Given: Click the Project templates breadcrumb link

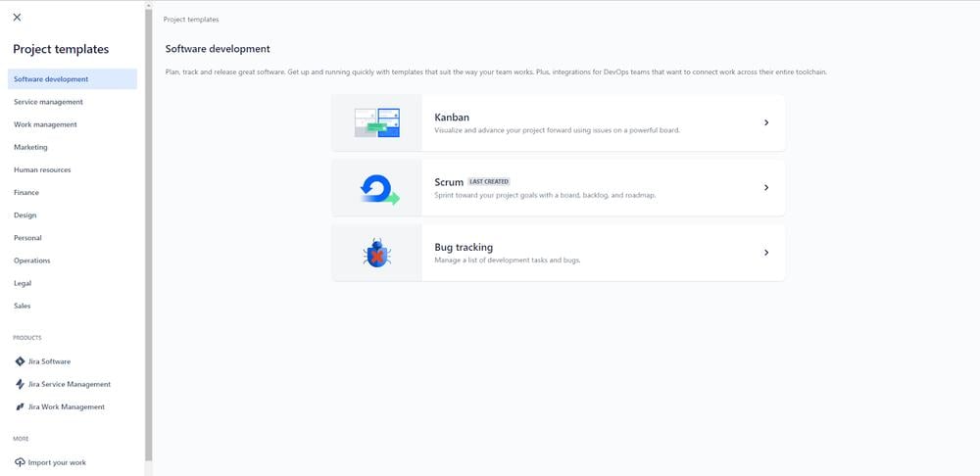Looking at the screenshot, I should [x=191, y=20].
